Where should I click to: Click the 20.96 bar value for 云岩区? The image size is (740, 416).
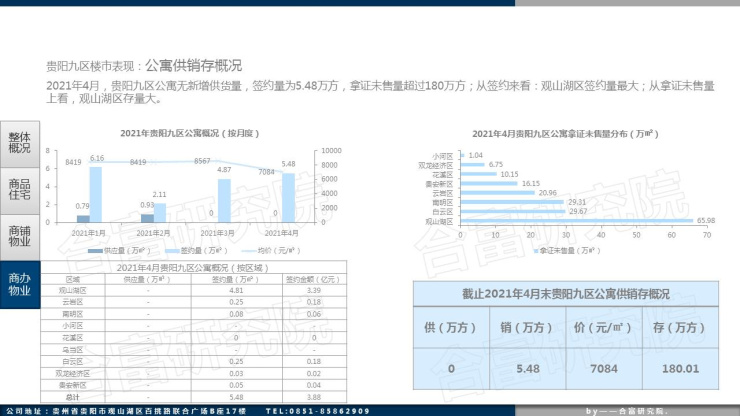[547, 193]
